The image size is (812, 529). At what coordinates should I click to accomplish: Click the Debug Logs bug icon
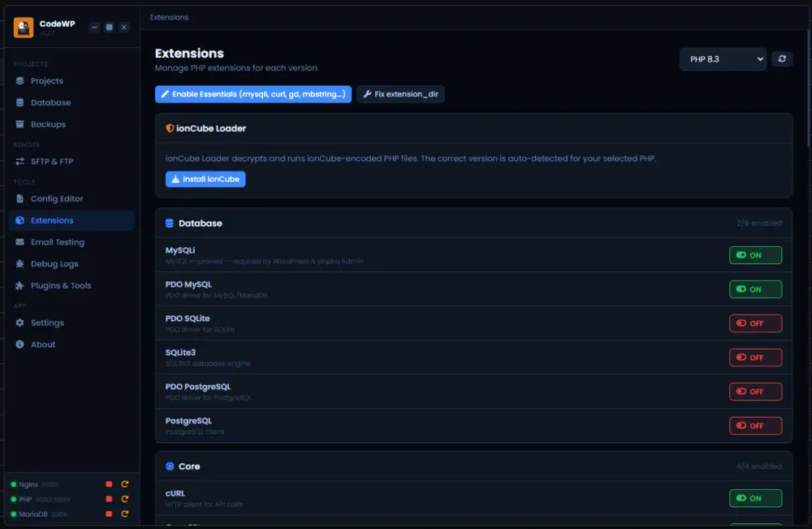[x=19, y=264]
